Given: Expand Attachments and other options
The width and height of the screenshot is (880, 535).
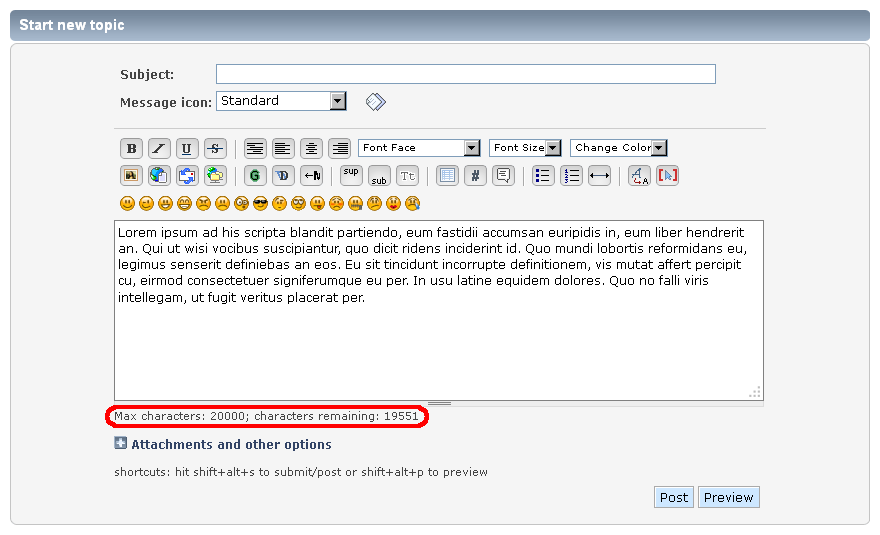Looking at the screenshot, I should pos(121,443).
